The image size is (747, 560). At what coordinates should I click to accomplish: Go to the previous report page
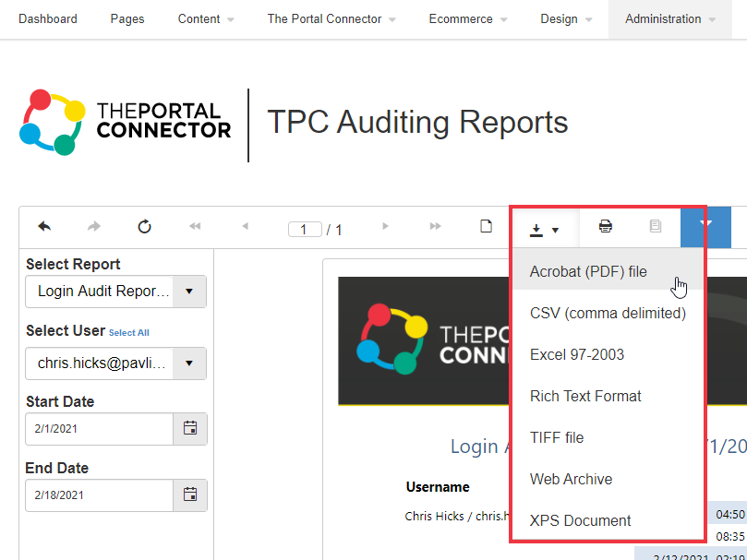[x=245, y=226]
